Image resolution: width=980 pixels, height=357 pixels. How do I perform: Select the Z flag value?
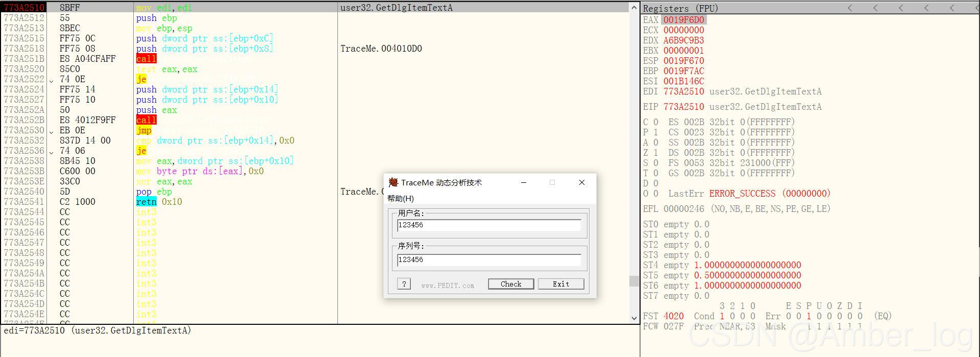pyautogui.click(x=656, y=153)
